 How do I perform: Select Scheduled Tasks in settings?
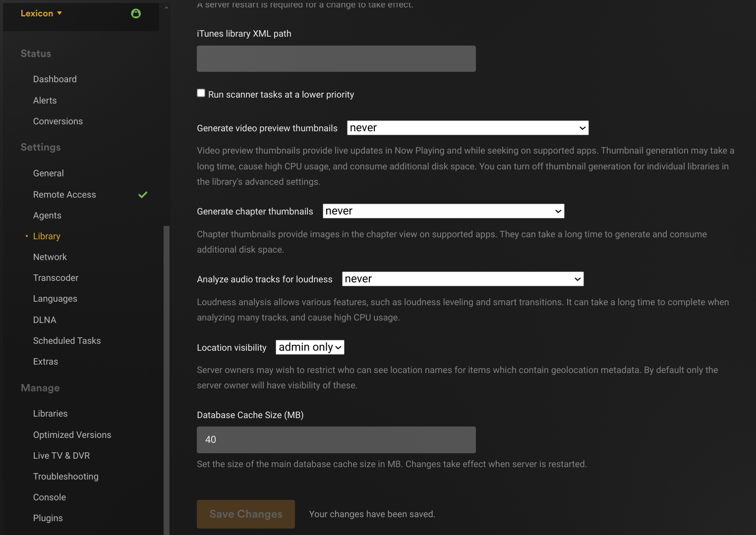(x=67, y=341)
